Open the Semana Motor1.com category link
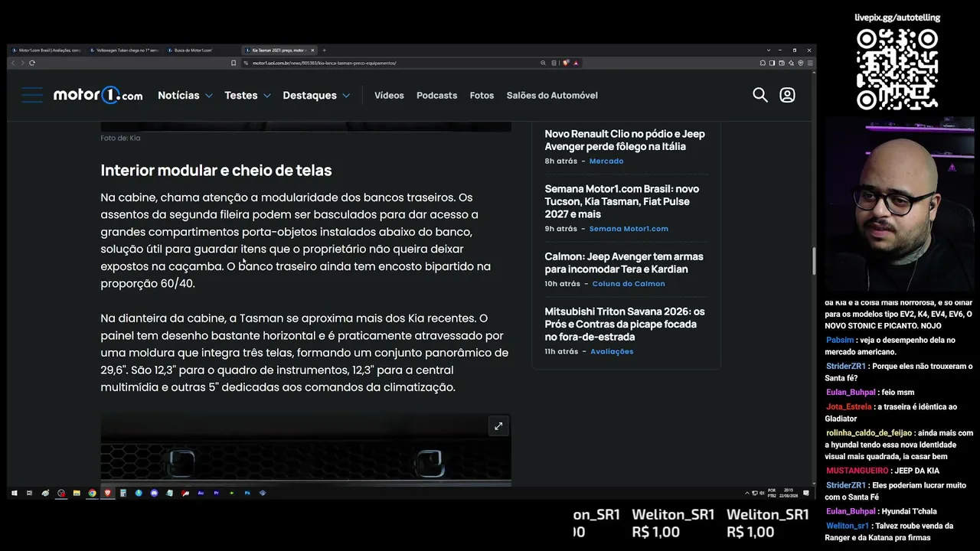 (629, 228)
